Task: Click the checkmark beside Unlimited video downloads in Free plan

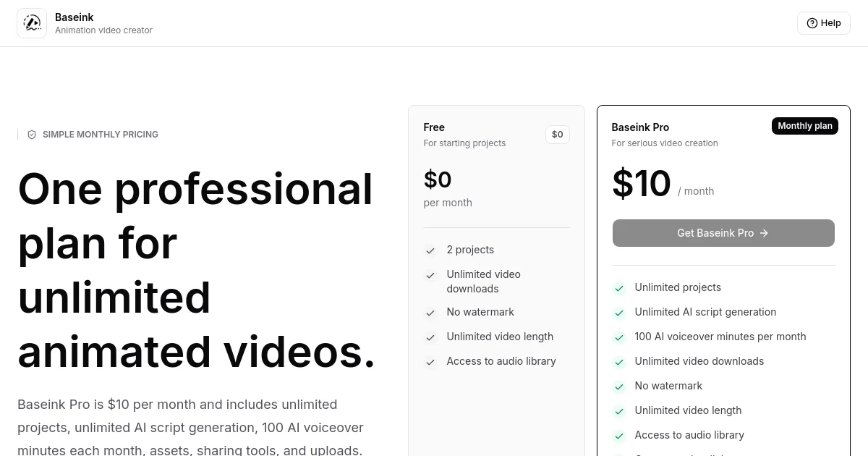Action: pyautogui.click(x=430, y=275)
